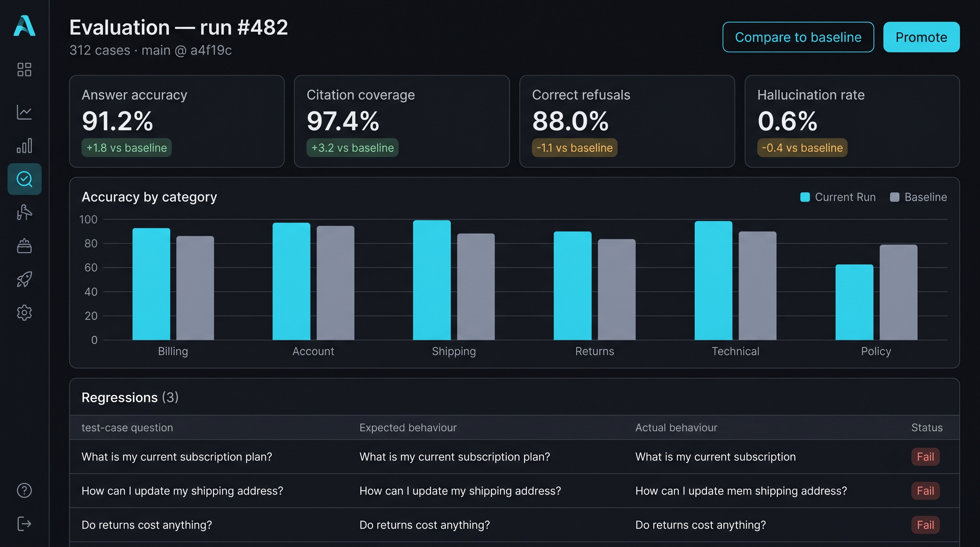
Task: Click the Account axis label
Action: pos(313,351)
